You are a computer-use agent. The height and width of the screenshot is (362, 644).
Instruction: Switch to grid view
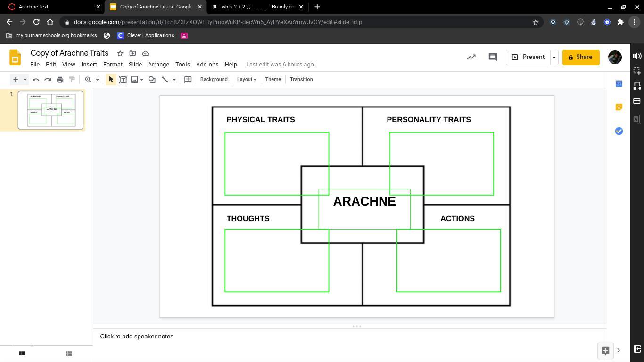click(x=69, y=354)
